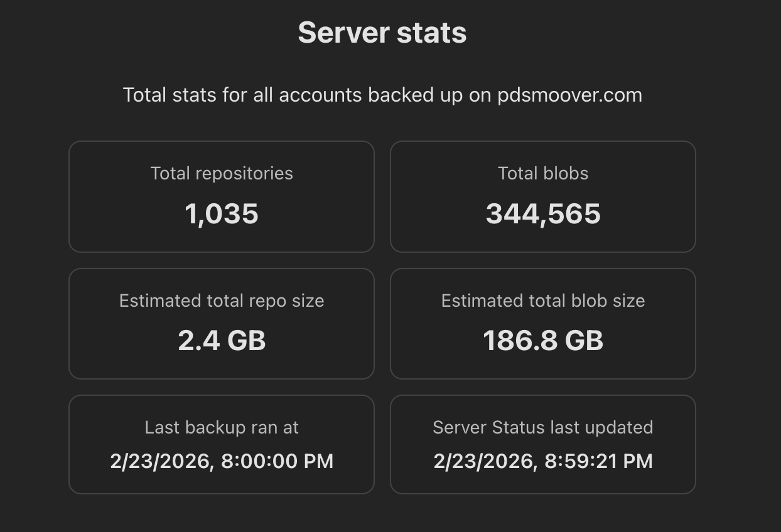Click the Estimated total repo size label
Viewport: 781px width, 532px height.
(222, 301)
